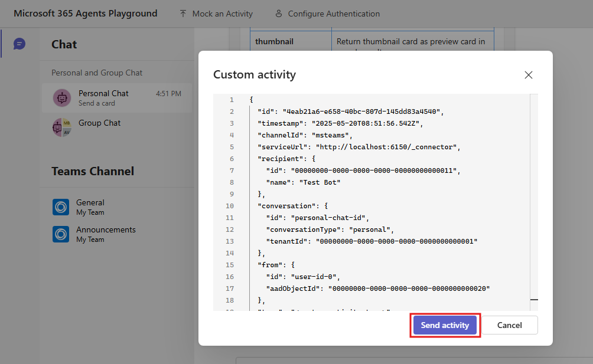Click the chat bubble sidebar icon
The height and width of the screenshot is (364, 593).
[19, 44]
